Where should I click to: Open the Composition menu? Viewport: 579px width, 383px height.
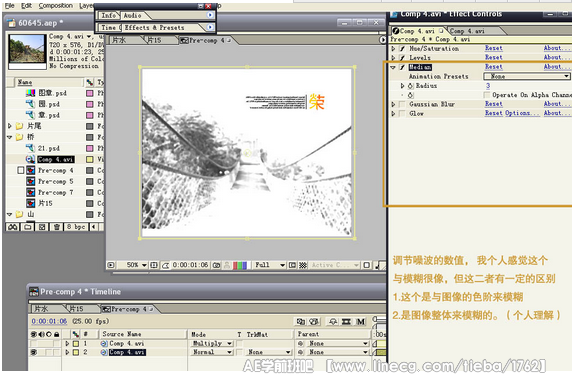[x=56, y=6]
